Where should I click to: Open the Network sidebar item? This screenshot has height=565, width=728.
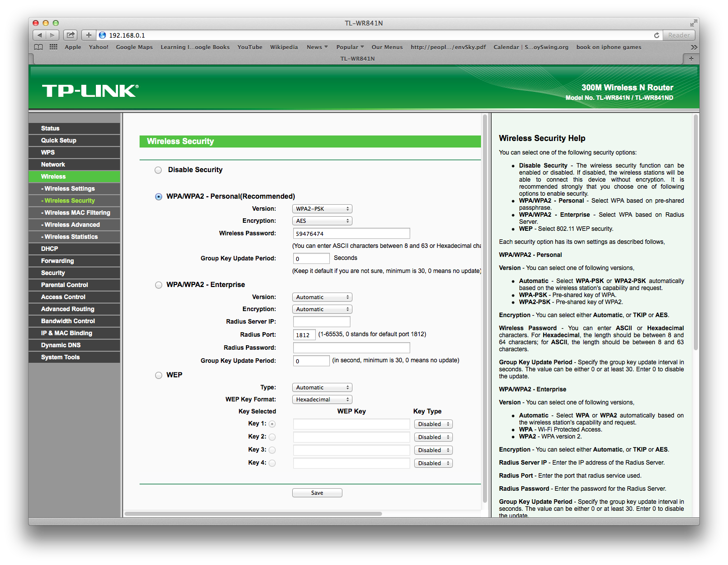(x=74, y=165)
